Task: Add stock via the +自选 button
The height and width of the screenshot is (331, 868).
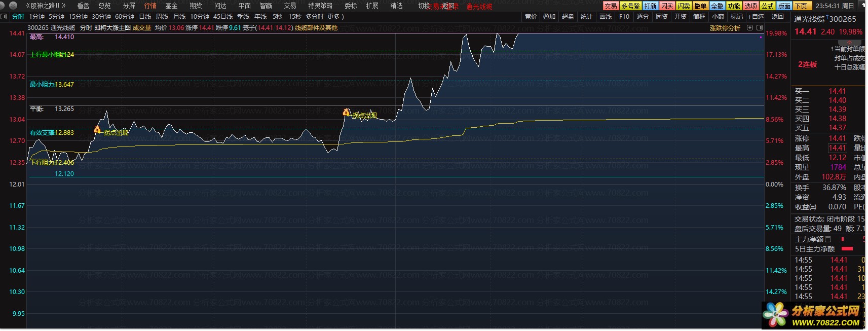Action: [756, 17]
